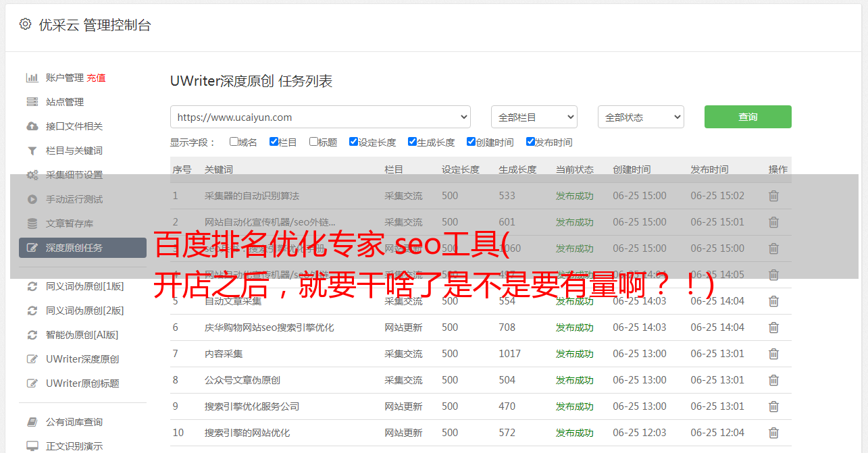
Task: Delete the 自动文章采集 task
Action: (774, 301)
